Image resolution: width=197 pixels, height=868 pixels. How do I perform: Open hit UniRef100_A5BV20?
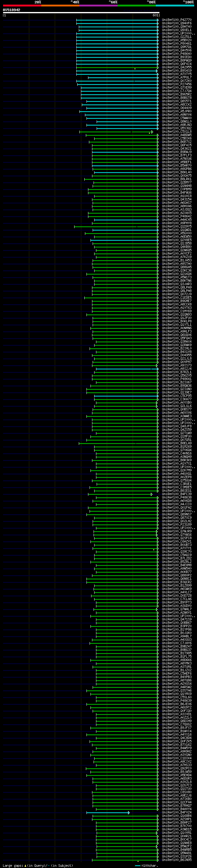(x=176, y=40)
